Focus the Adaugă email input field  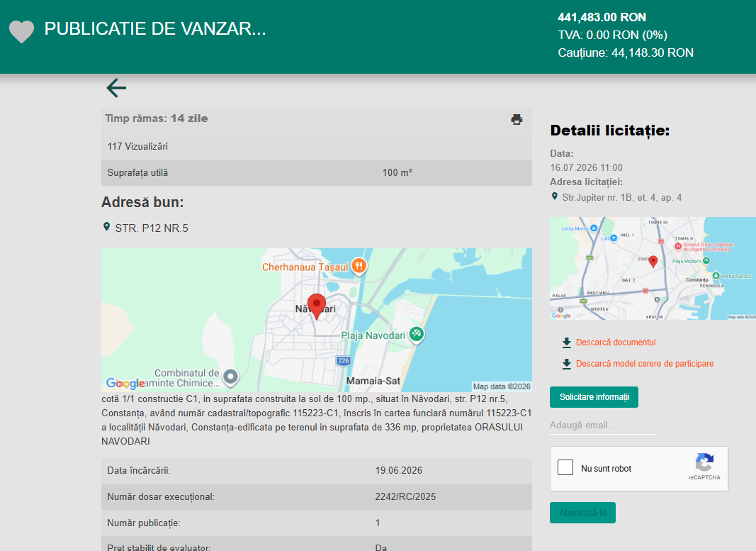point(603,425)
